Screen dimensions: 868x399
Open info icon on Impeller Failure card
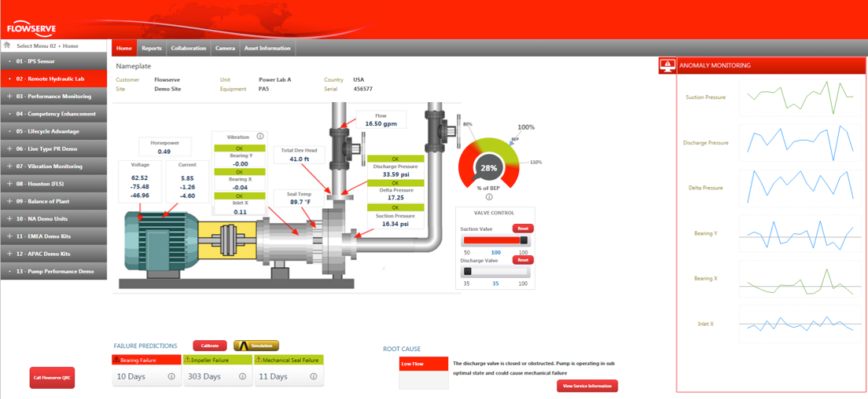click(243, 377)
